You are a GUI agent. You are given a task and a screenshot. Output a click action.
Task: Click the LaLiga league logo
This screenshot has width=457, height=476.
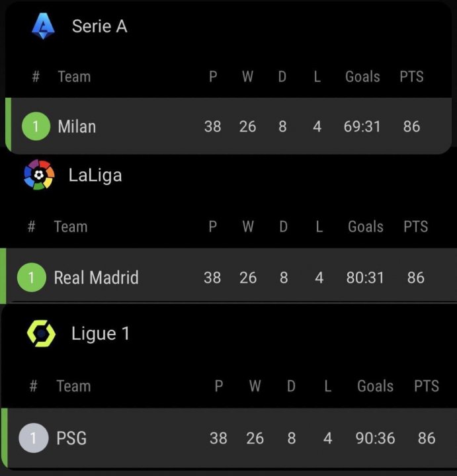(39, 175)
